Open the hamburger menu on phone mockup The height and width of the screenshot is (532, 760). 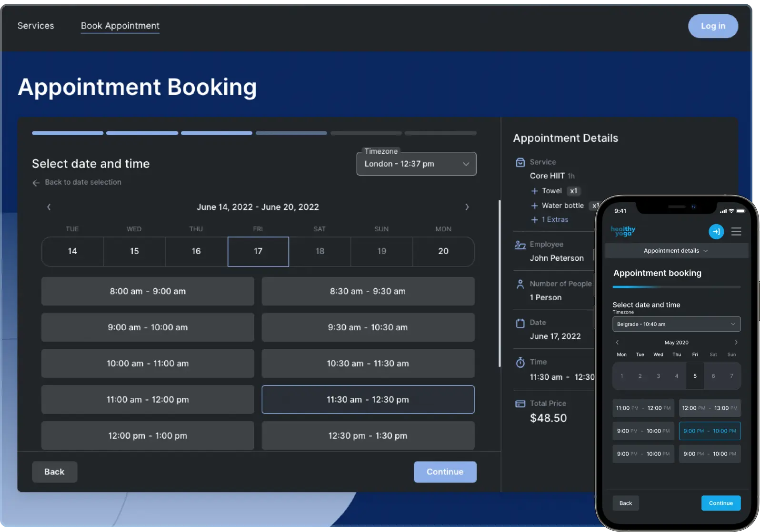736,232
